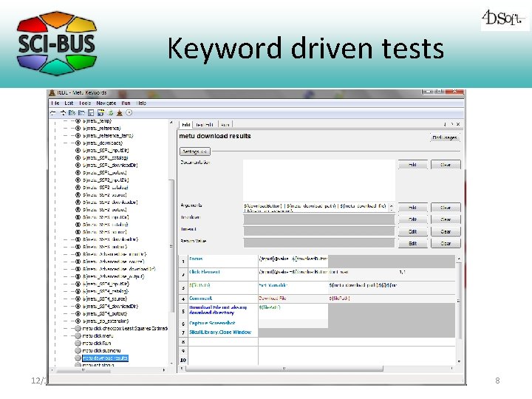Click the Save All toolbar icon
Image resolution: width=532 pixels, height=399 pixels.
tap(100, 113)
